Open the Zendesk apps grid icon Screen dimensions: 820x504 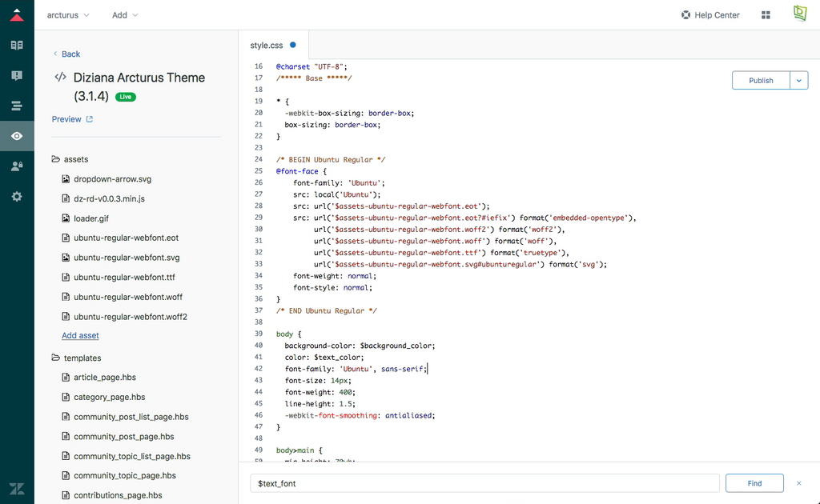766,14
